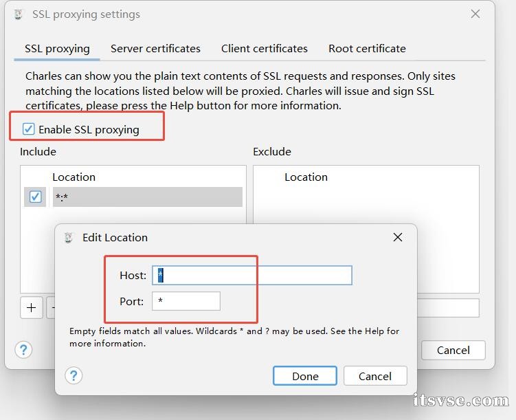Cancel the SSL proxying settings window
This screenshot has width=516, height=420.
click(453, 350)
